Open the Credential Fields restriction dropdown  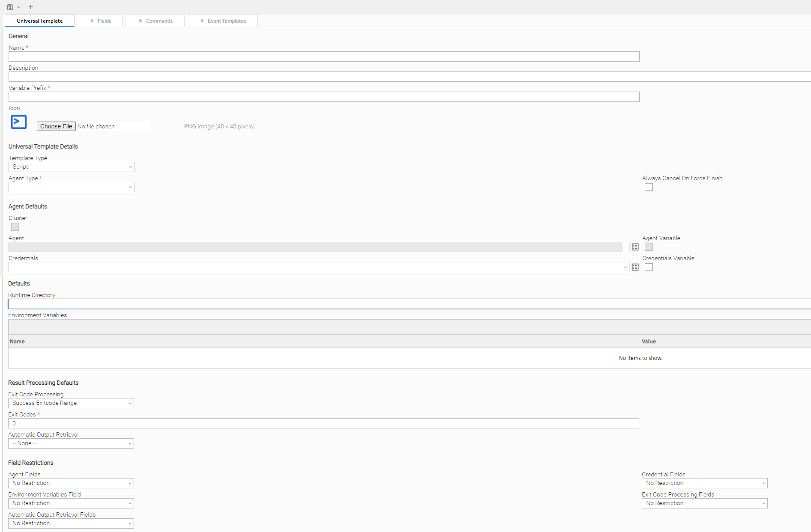click(704, 483)
